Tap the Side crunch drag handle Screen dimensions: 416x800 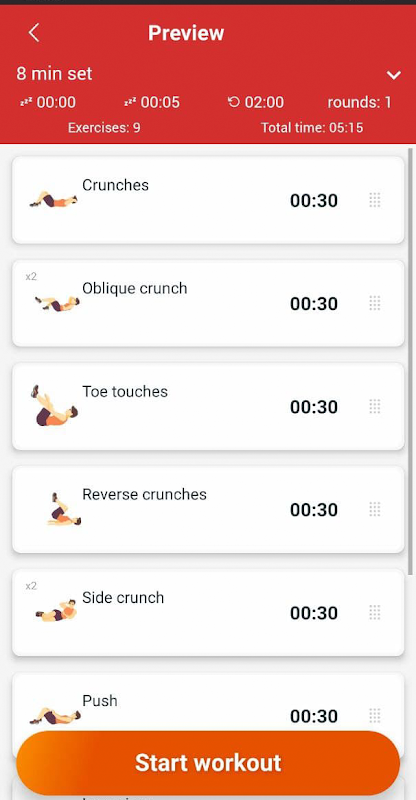pyautogui.click(x=375, y=612)
